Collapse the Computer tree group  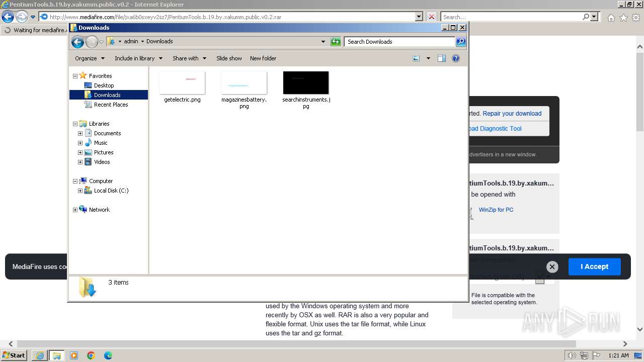click(x=75, y=181)
